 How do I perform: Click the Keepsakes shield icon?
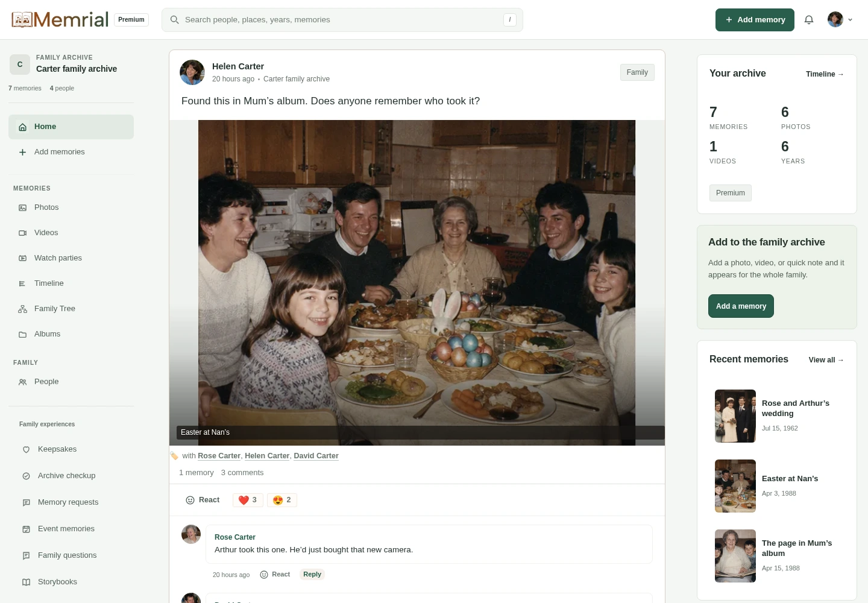pos(26,449)
